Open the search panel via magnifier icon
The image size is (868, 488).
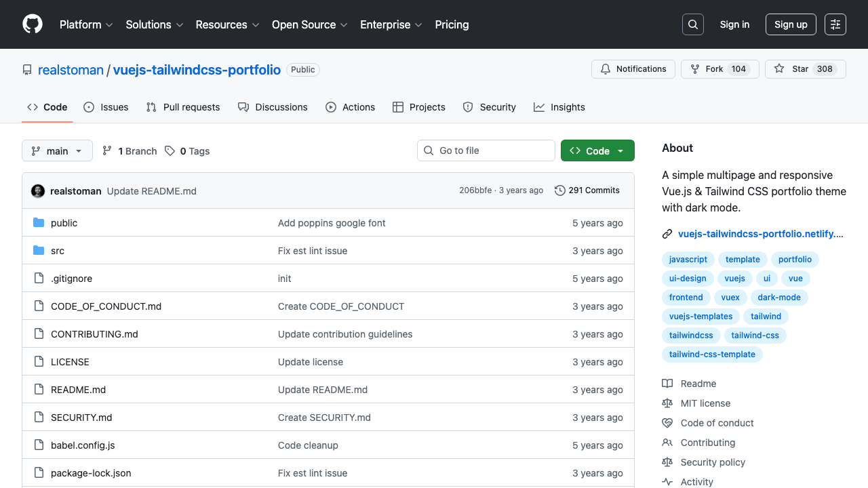click(x=692, y=24)
